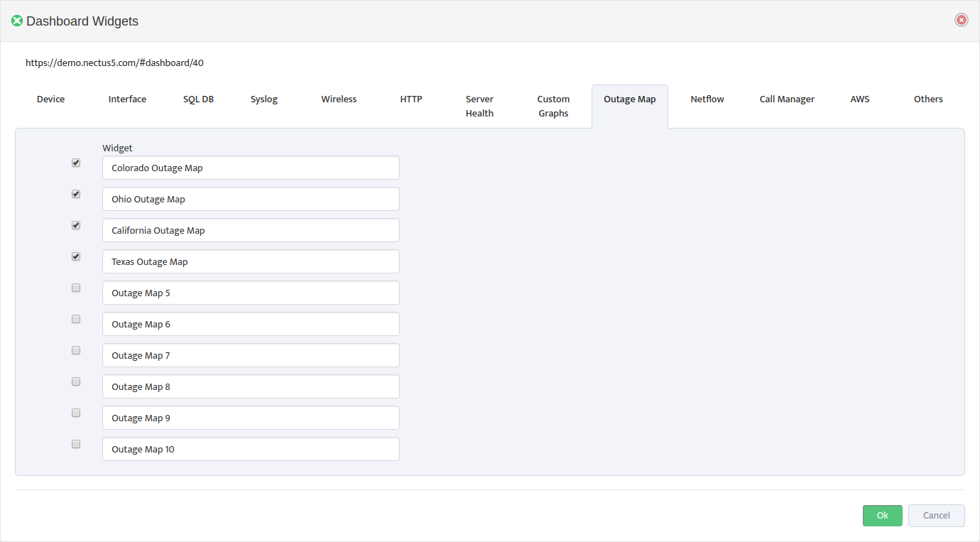The image size is (980, 542).
Task: Open the Server Health tab
Action: pyautogui.click(x=479, y=107)
